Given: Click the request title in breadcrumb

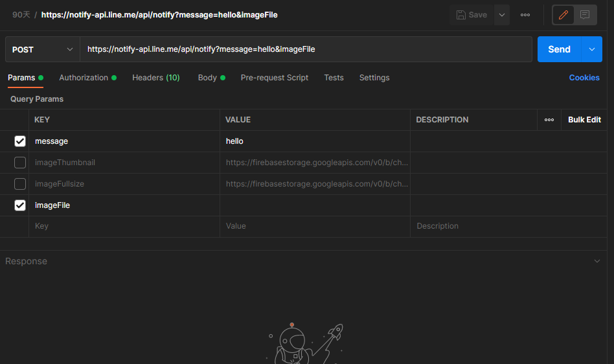Looking at the screenshot, I should (x=159, y=15).
